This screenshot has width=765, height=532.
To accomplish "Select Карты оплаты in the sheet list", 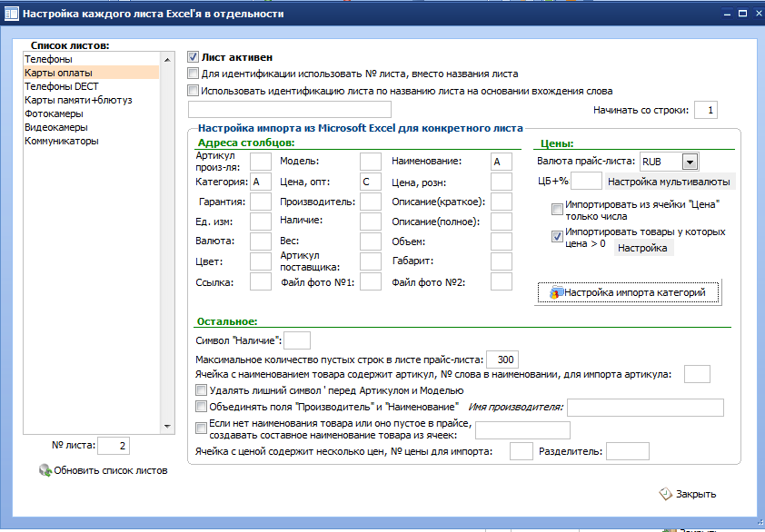I will point(91,73).
